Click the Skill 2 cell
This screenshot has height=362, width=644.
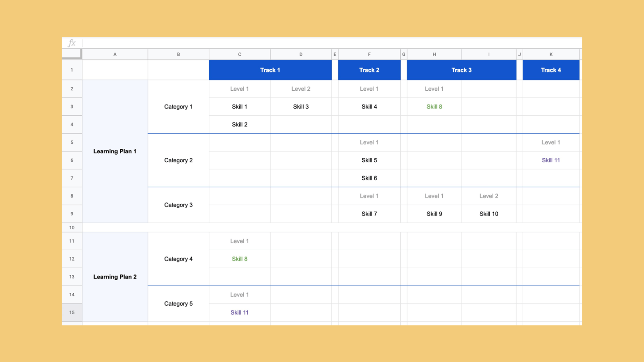(x=240, y=125)
